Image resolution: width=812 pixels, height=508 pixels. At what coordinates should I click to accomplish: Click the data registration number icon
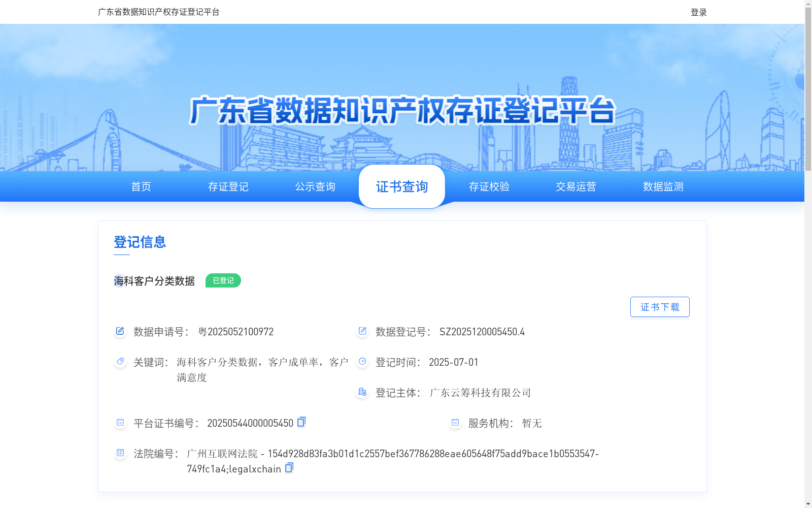362,331
